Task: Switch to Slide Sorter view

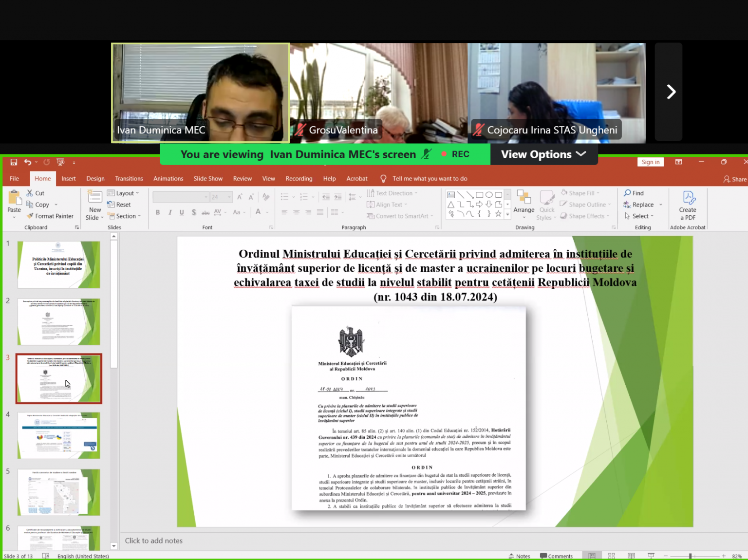Action: tap(612, 556)
